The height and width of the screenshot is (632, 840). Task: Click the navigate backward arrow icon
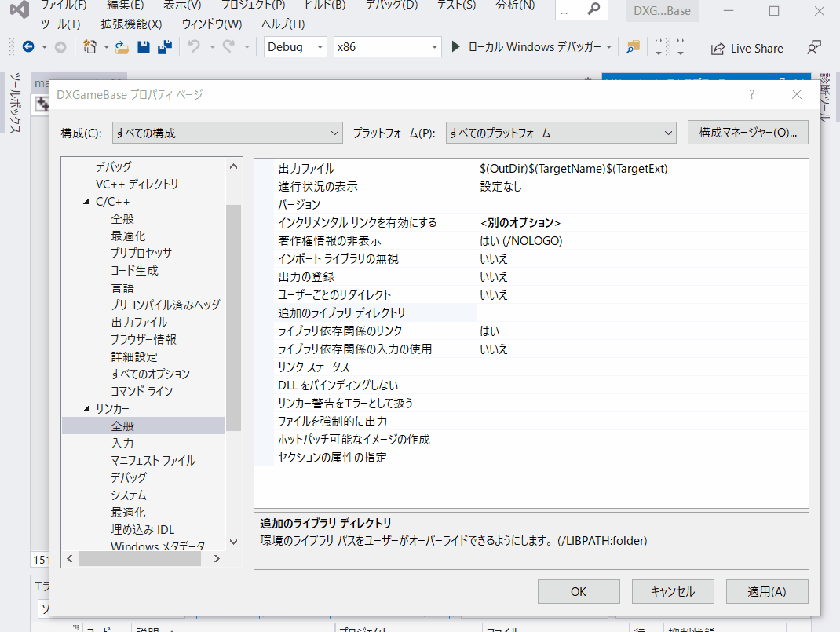[28, 47]
